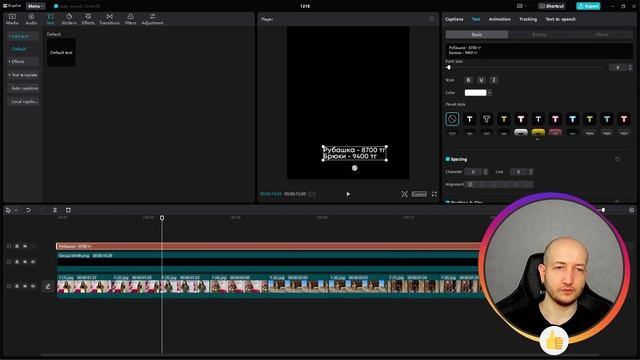Open the Stickers panel

[x=69, y=19]
